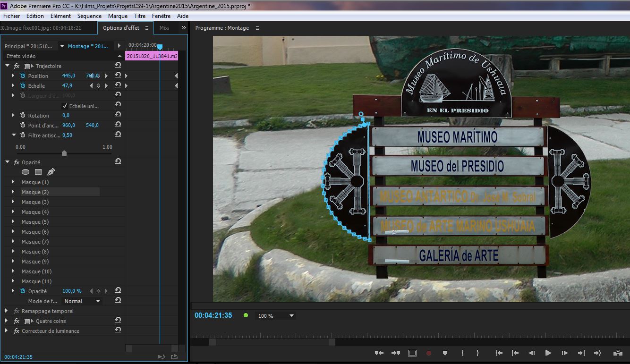Click the multi-camera view icon at far right
The height and width of the screenshot is (364, 630).
(618, 353)
